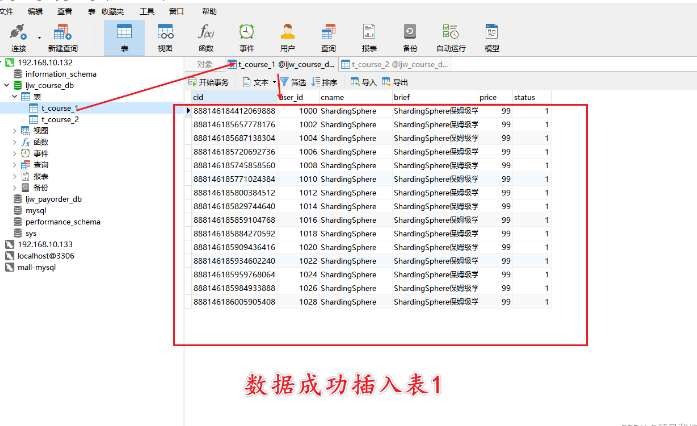Open the Help menu
The image size is (697, 426).
[x=209, y=11]
